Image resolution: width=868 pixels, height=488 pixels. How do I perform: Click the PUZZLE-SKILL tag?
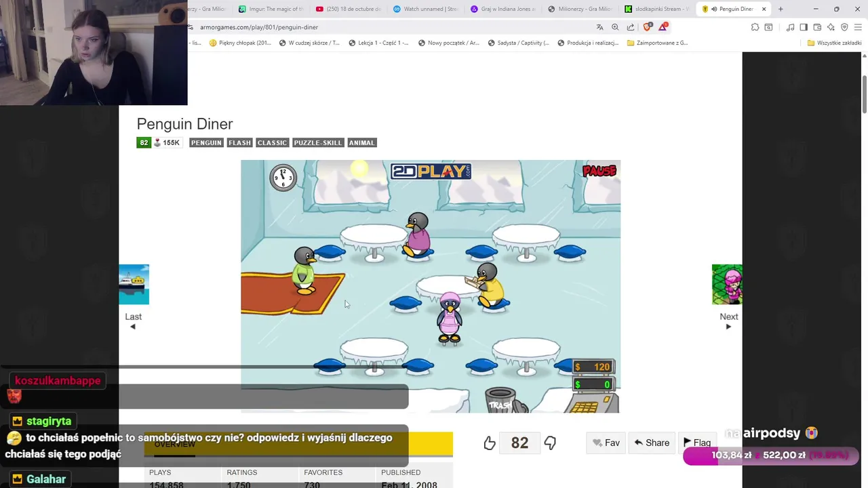pyautogui.click(x=318, y=142)
